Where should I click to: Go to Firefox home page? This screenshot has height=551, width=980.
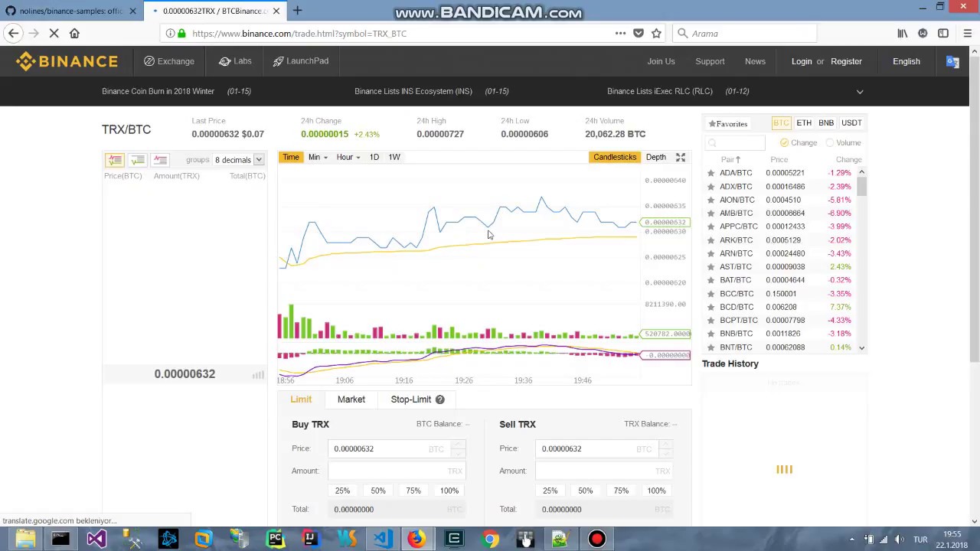[x=74, y=34]
